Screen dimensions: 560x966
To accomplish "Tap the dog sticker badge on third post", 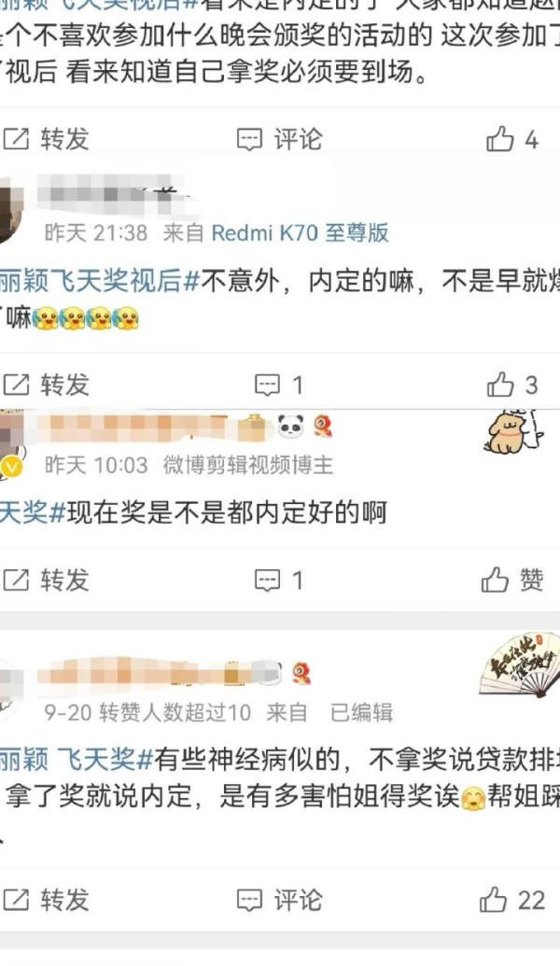I will point(513,431).
